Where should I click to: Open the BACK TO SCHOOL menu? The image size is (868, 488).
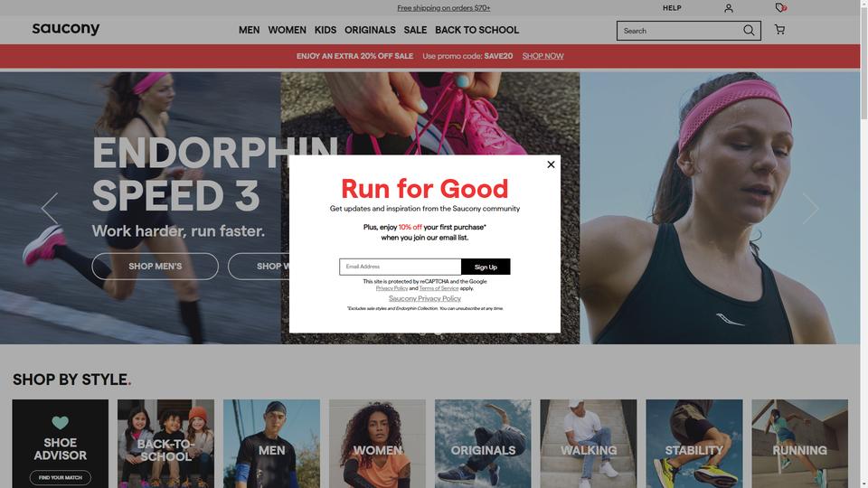(476, 30)
